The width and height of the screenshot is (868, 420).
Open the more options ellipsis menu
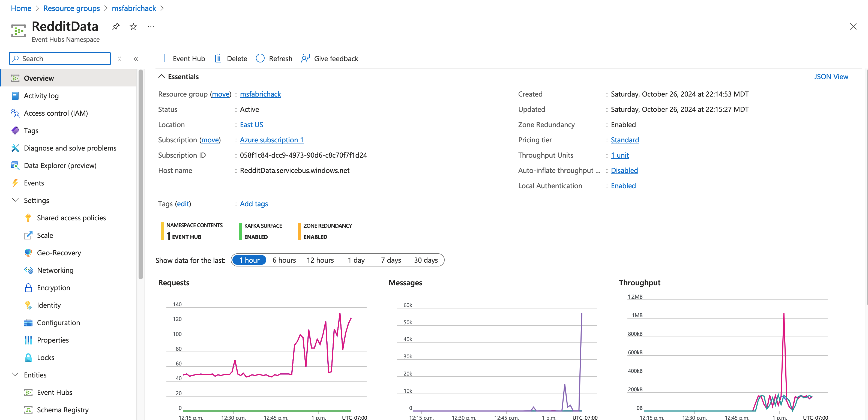[x=151, y=26]
